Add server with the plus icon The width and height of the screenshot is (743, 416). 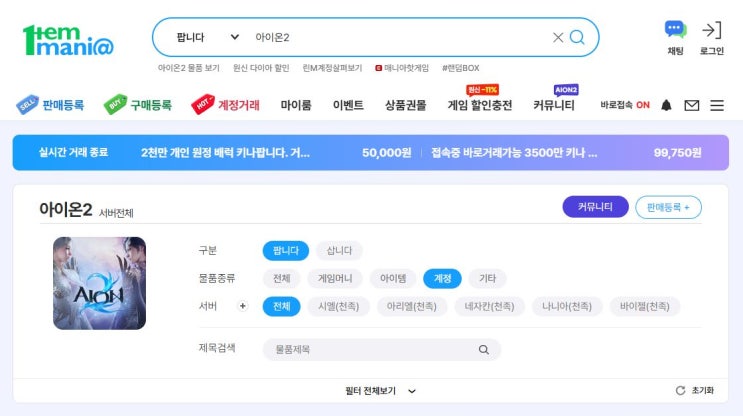click(x=243, y=306)
